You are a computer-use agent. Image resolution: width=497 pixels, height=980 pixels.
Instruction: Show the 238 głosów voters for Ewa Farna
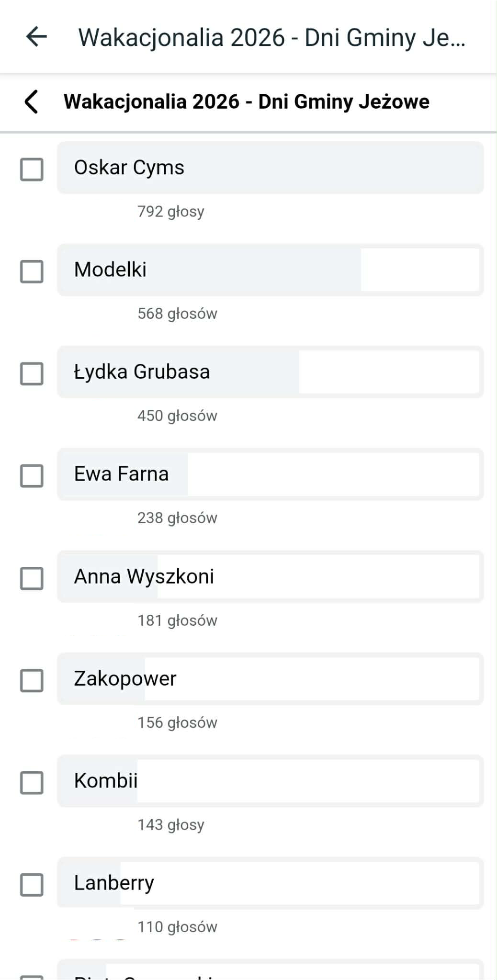(x=177, y=518)
